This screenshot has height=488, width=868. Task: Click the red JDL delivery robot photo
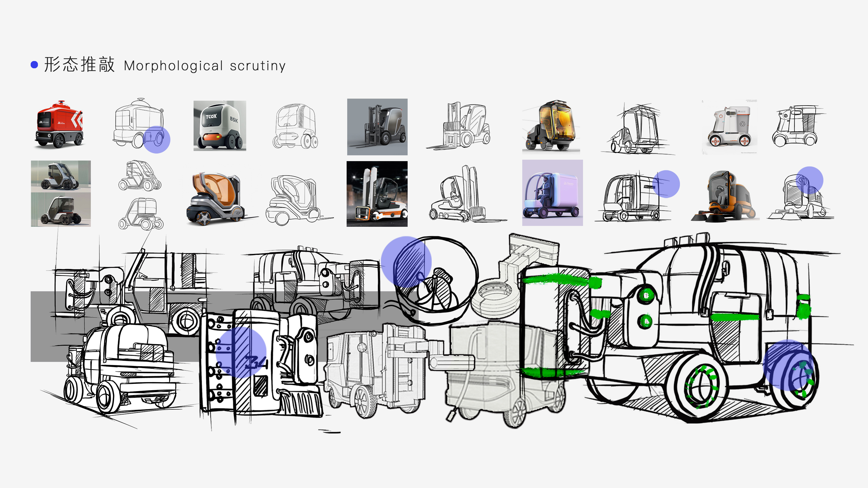tap(59, 125)
